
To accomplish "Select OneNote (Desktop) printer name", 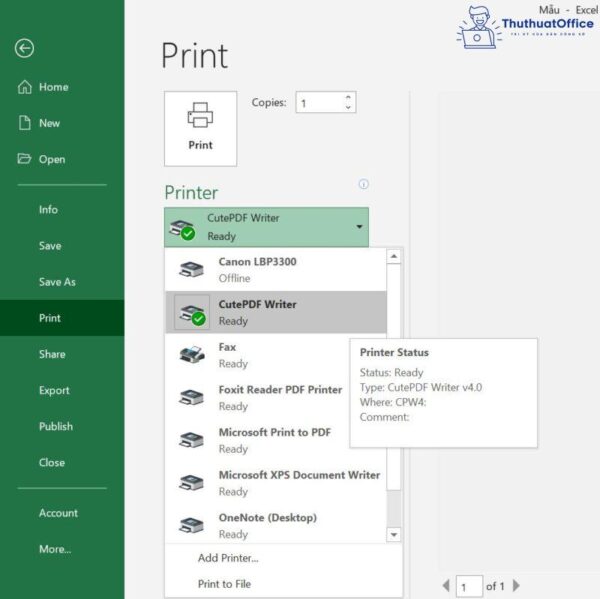I will pos(268,518).
